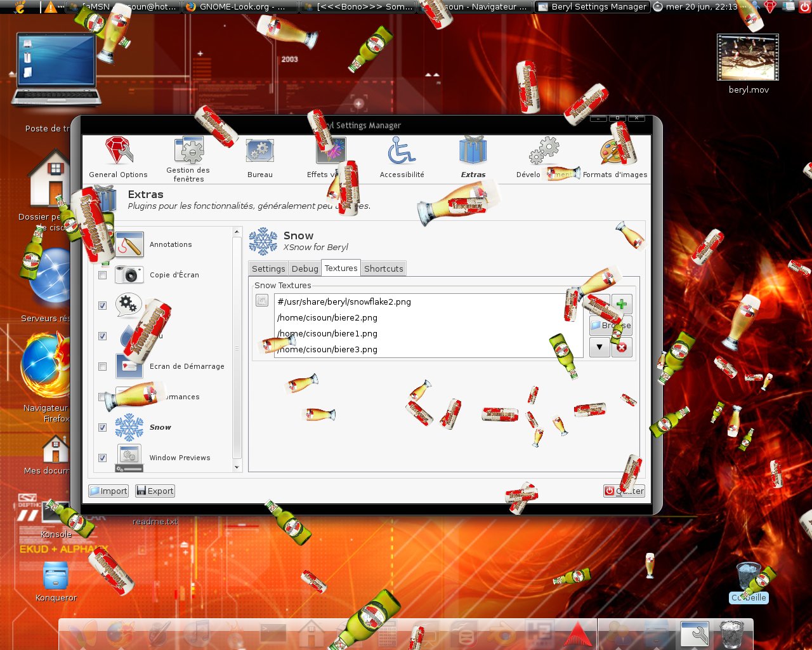Image resolution: width=812 pixels, height=650 pixels.
Task: Switch to the Settings tab
Action: pos(268,269)
